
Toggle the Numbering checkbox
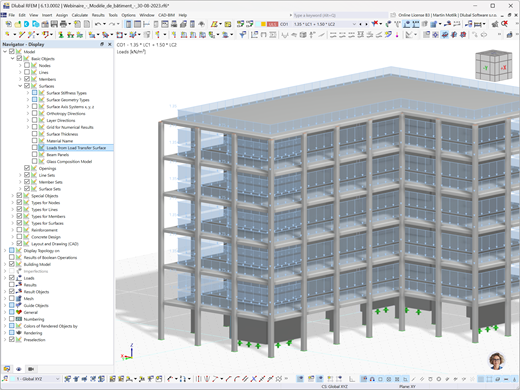12,319
